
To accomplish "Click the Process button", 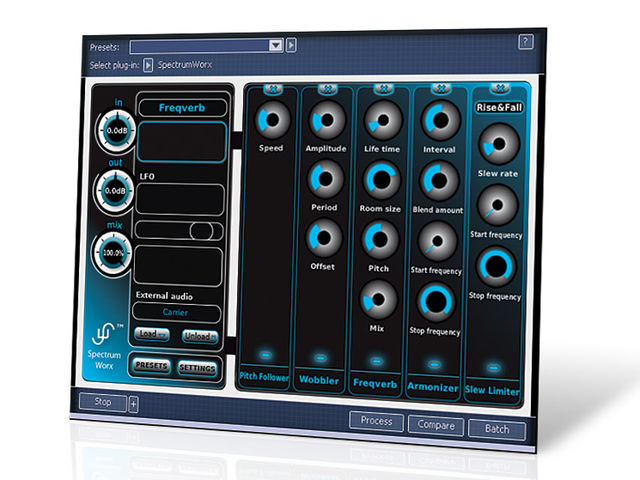I will coord(376,421).
